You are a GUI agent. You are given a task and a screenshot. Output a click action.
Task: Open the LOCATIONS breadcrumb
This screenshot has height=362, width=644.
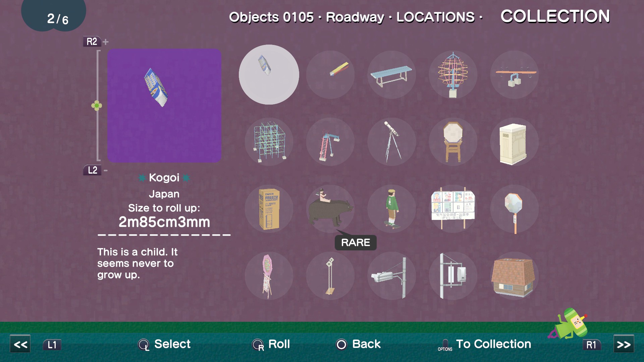pyautogui.click(x=435, y=17)
